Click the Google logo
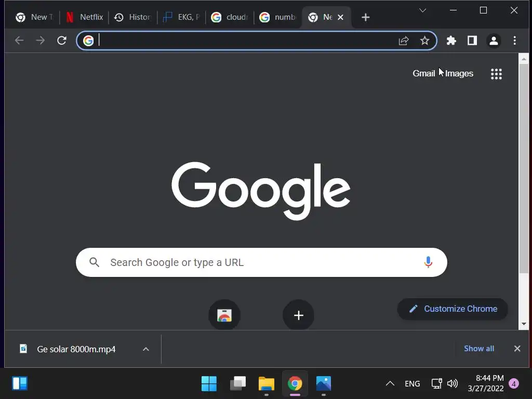The height and width of the screenshot is (399, 532). click(x=261, y=191)
